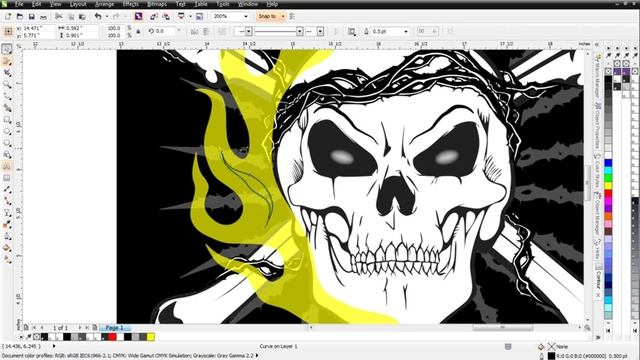
Task: Open the Object Properties docker tab
Action: coord(598,126)
